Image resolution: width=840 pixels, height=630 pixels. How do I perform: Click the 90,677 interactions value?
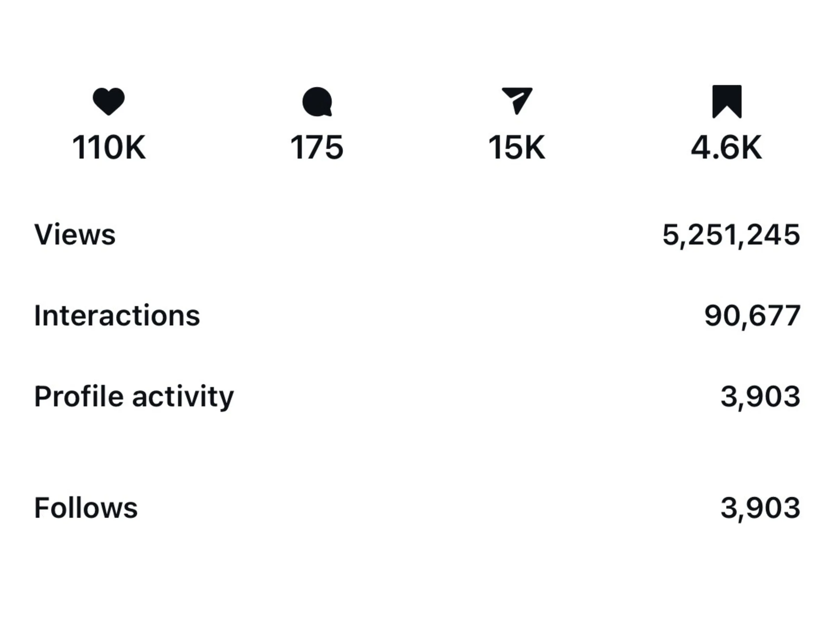[x=752, y=316]
